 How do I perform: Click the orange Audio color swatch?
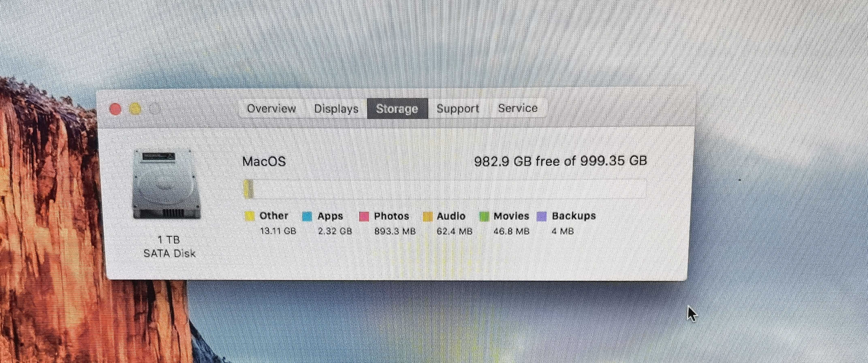point(428,216)
